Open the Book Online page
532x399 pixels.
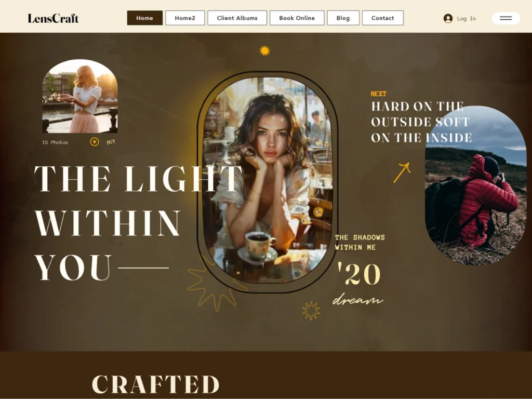[297, 18]
